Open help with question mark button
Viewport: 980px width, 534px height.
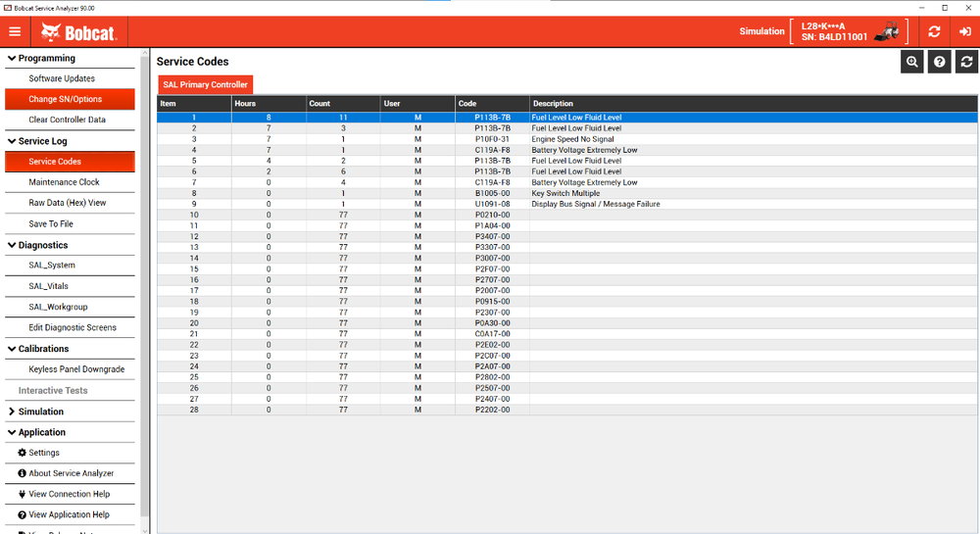pos(940,62)
